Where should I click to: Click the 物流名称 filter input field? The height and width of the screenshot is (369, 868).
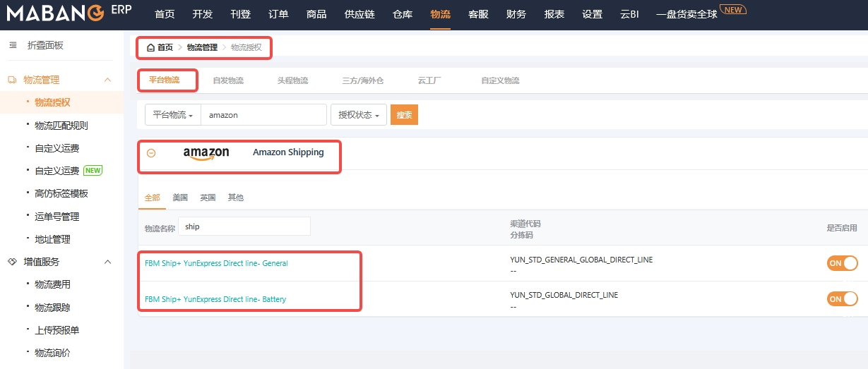(244, 226)
